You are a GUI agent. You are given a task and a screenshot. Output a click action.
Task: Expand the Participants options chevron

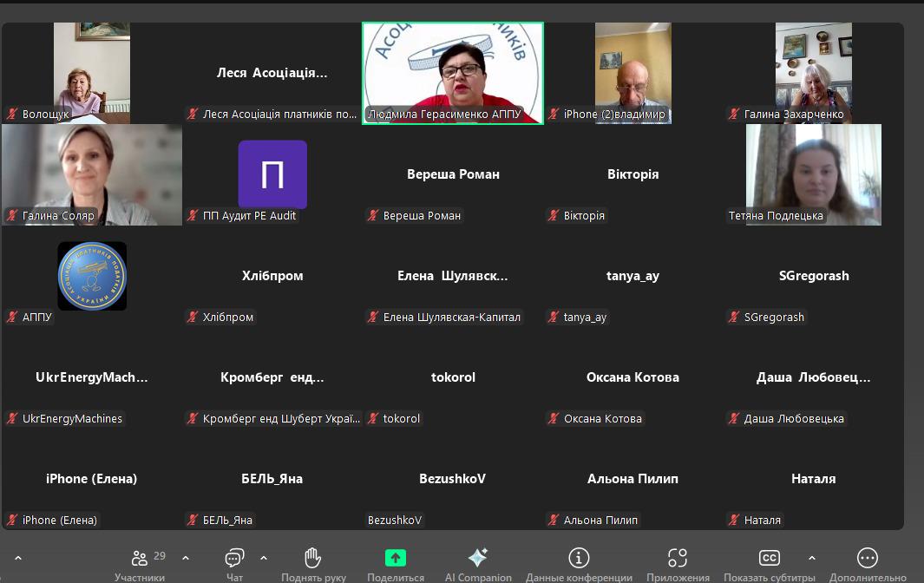click(186, 558)
